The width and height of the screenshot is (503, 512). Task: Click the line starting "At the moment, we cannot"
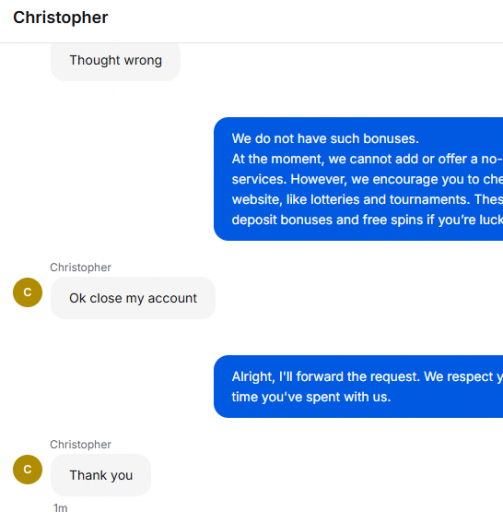[367, 159]
